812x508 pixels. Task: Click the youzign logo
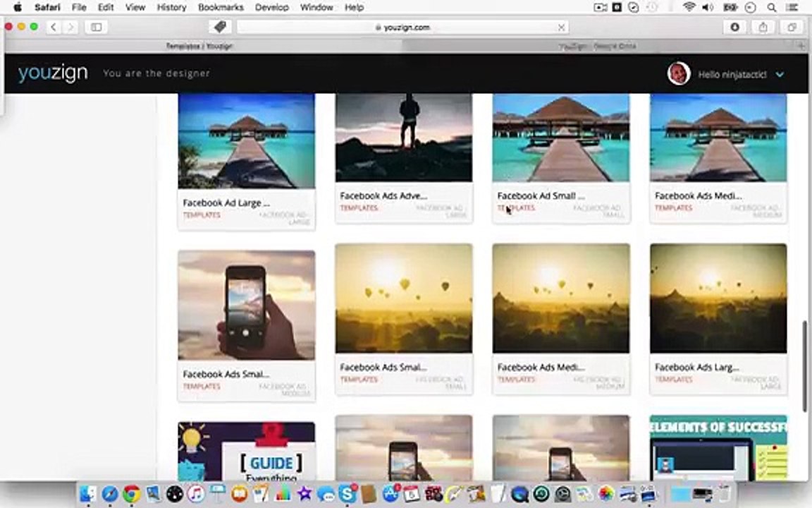point(53,73)
